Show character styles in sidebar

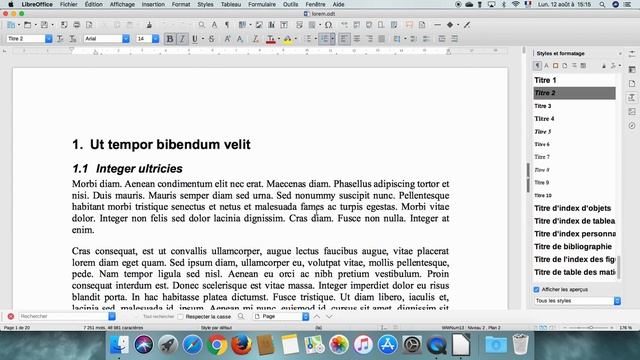point(547,65)
